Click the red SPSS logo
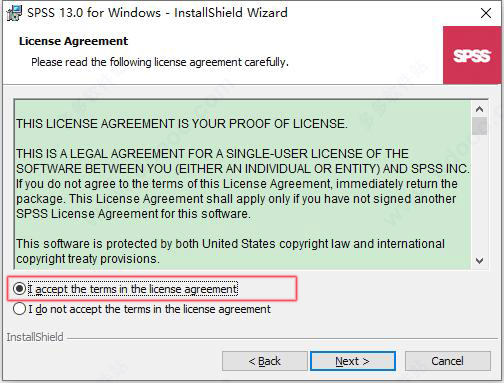 coord(472,55)
